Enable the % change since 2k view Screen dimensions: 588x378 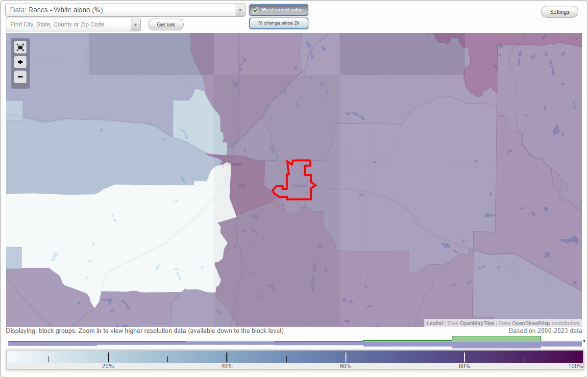point(279,23)
